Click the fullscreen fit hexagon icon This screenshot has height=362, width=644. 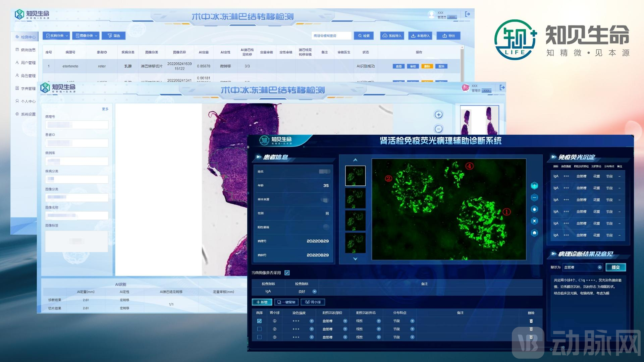pos(534,221)
